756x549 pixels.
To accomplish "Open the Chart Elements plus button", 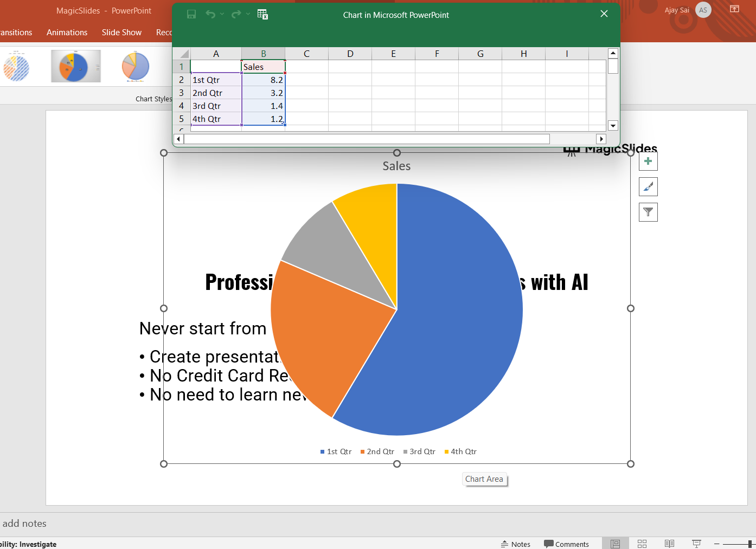I will [648, 161].
